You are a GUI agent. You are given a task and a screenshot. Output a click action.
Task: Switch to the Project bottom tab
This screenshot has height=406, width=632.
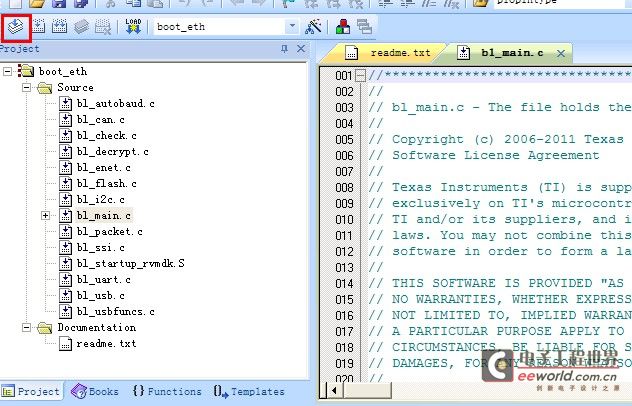[31, 391]
